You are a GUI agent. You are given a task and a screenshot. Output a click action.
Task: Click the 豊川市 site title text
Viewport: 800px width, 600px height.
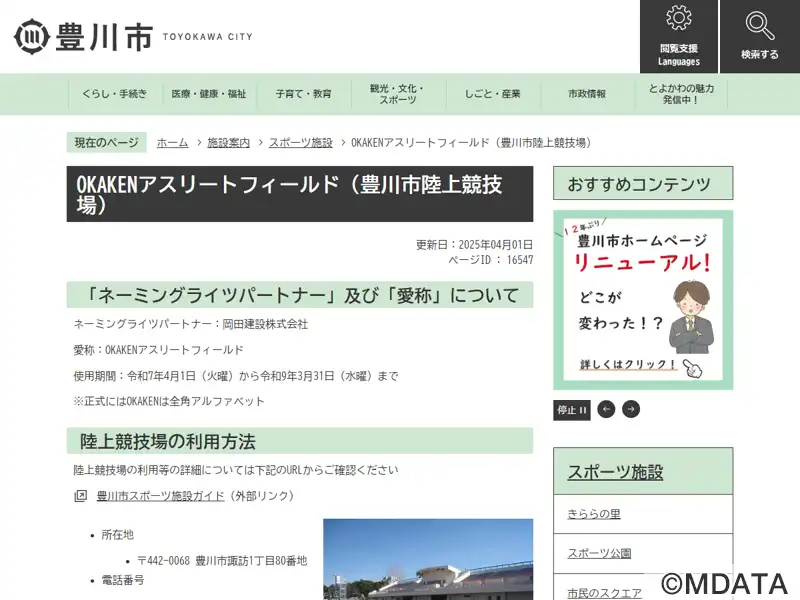coord(104,37)
